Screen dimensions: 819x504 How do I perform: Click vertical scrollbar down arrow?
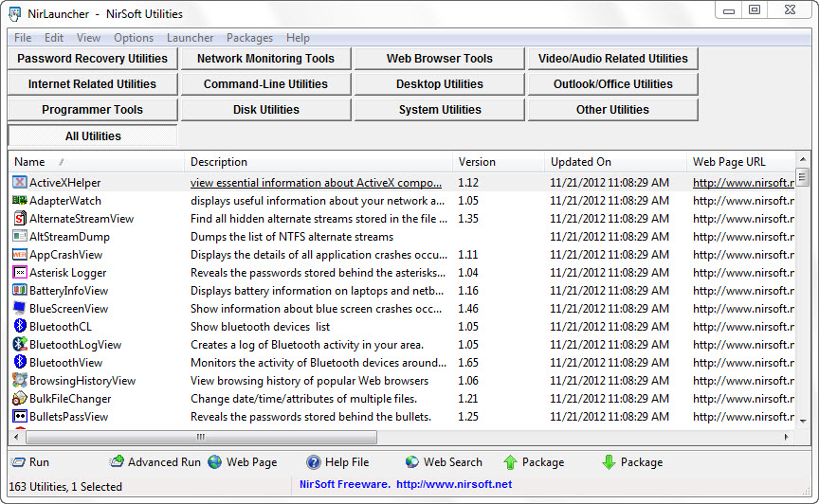click(x=803, y=420)
